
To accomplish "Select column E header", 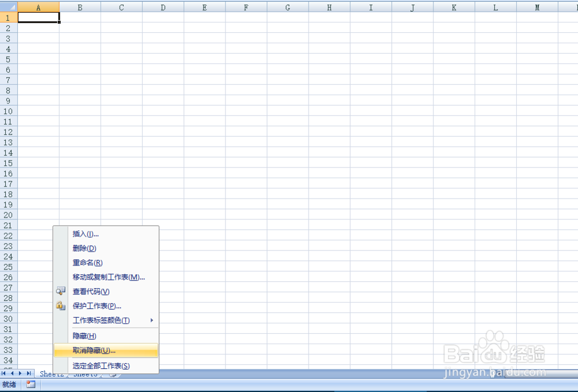I will tap(205, 8).
